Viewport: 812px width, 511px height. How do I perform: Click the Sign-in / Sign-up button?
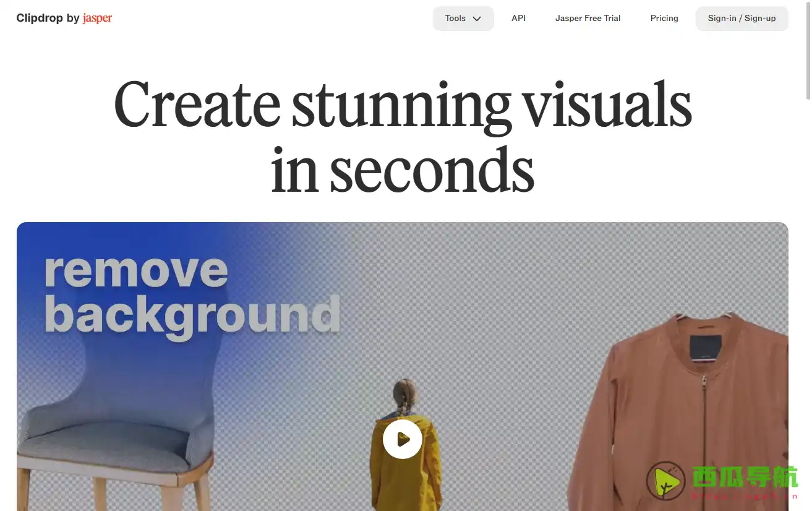[741, 19]
